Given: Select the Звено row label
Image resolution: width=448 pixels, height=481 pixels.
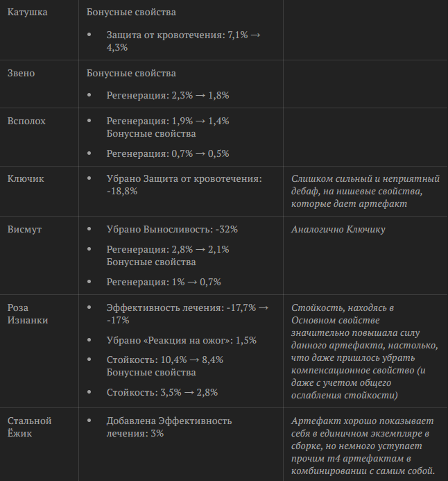Looking at the screenshot, I should pos(21,73).
